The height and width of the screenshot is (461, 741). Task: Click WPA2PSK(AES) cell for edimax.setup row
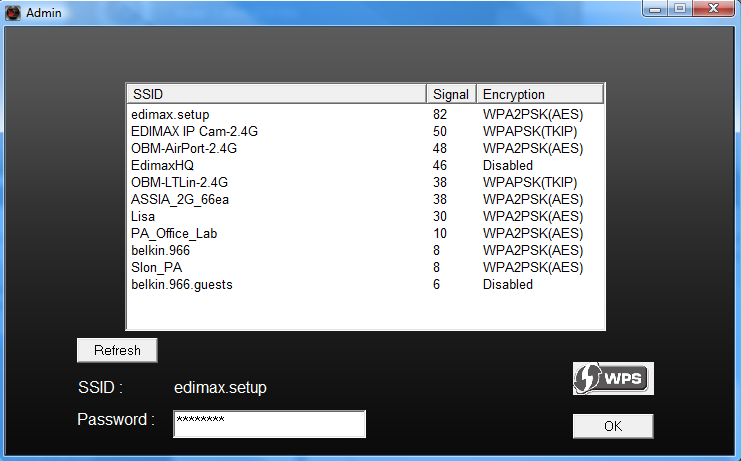coord(533,114)
